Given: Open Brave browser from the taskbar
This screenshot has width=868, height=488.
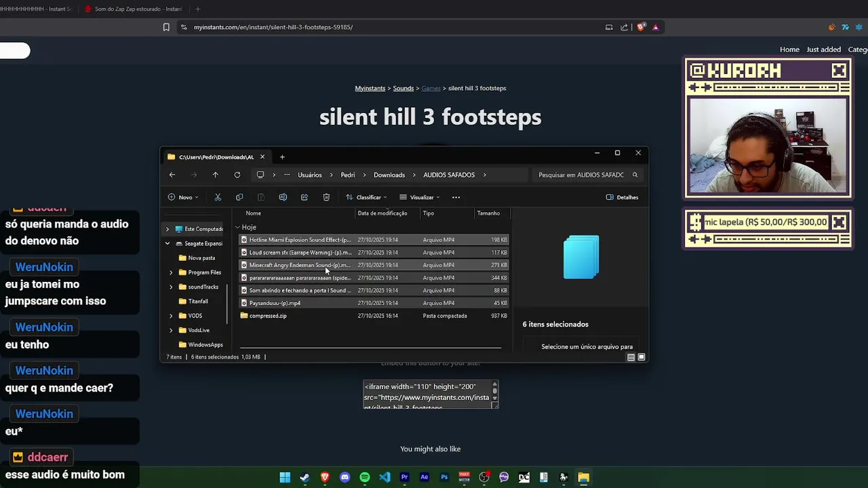Looking at the screenshot, I should [325, 477].
